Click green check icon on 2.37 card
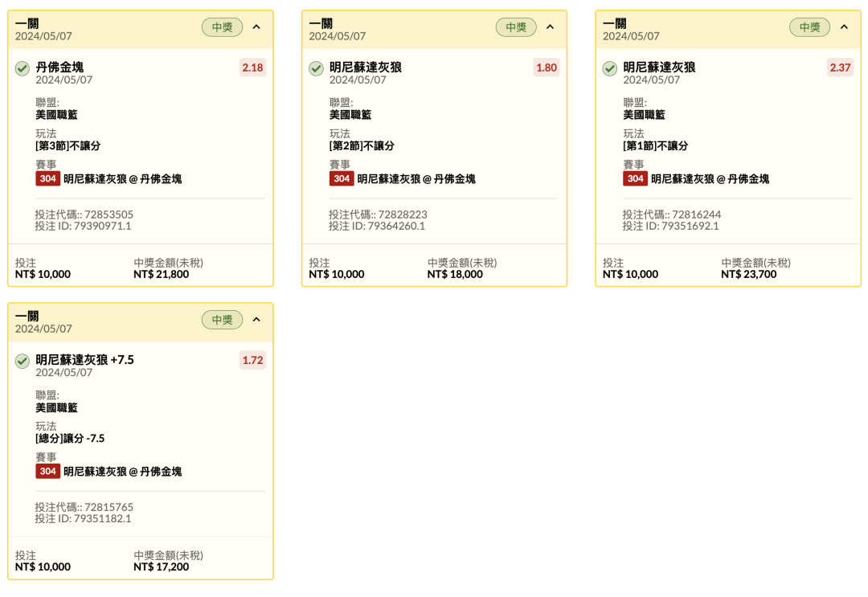This screenshot has width=868, height=597. 610,68
